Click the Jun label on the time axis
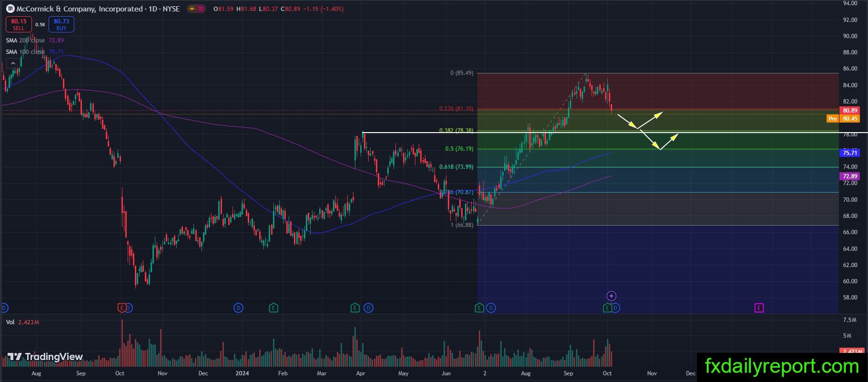Viewport: 868px width, 382px height. tap(446, 373)
